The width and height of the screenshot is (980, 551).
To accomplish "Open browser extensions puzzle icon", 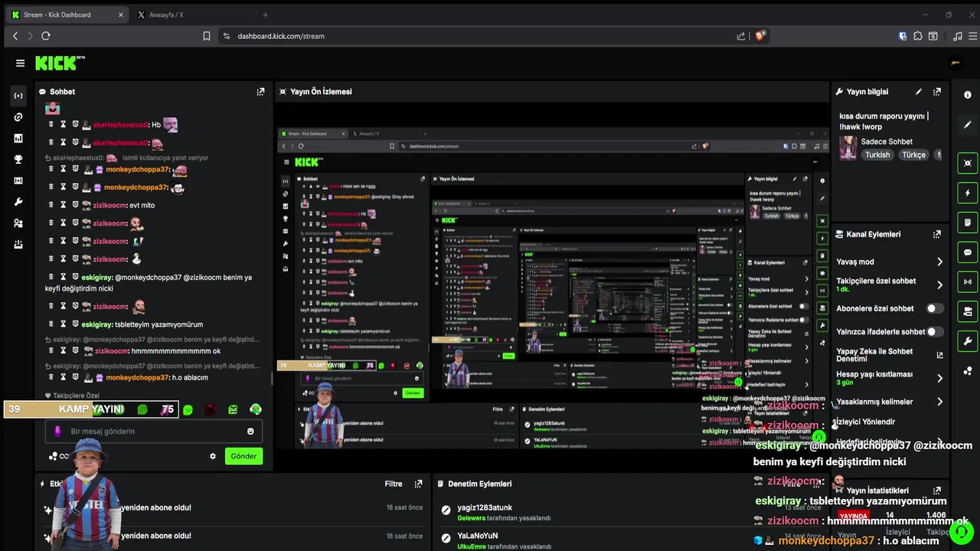I will tap(918, 36).
